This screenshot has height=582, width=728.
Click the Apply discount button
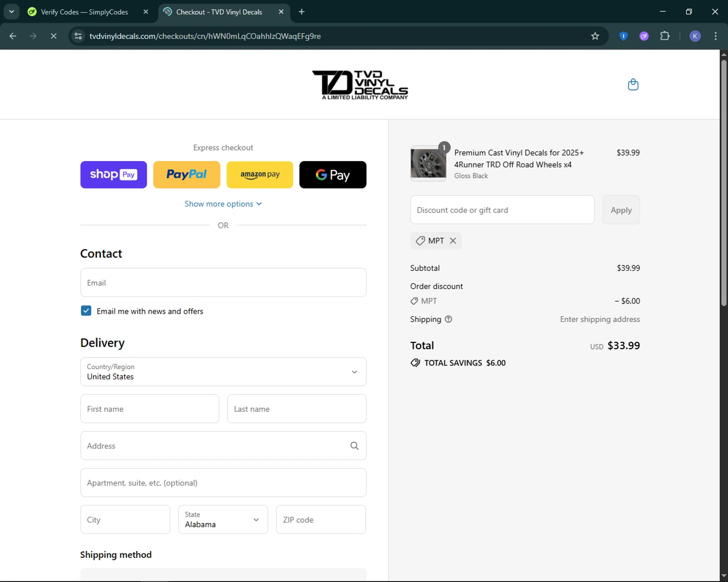[x=621, y=210]
